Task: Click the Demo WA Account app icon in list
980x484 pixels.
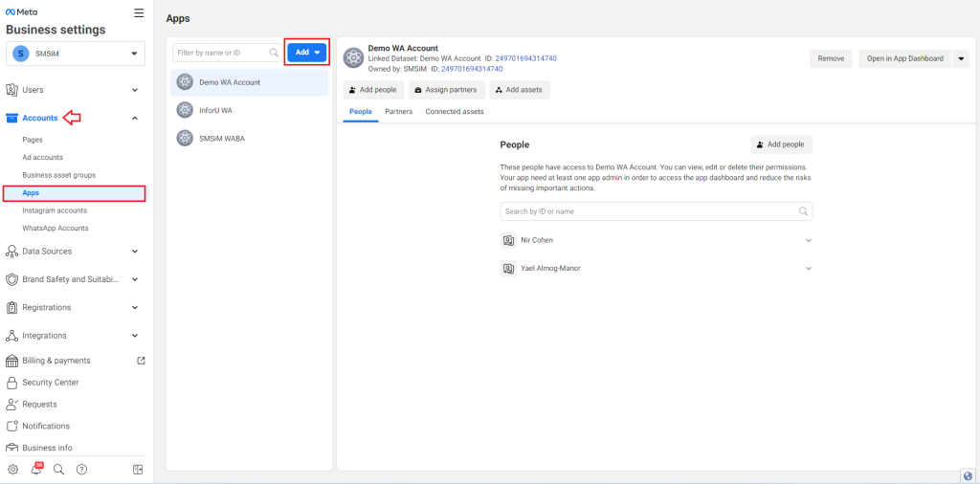Action: coord(185,82)
